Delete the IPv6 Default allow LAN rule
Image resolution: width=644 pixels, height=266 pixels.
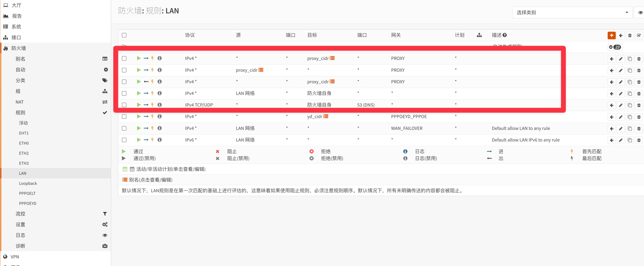639,140
